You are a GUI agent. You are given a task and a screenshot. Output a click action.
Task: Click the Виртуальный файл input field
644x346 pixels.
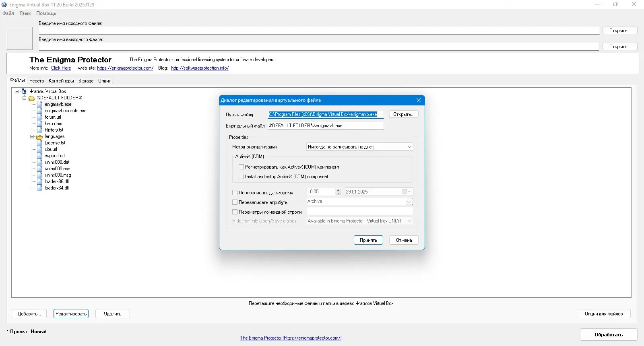[x=326, y=126]
